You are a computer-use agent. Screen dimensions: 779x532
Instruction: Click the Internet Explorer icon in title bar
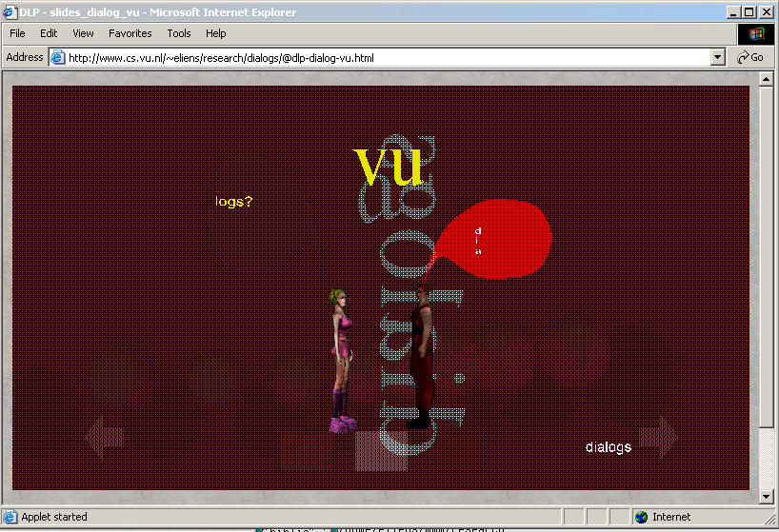(x=10, y=12)
